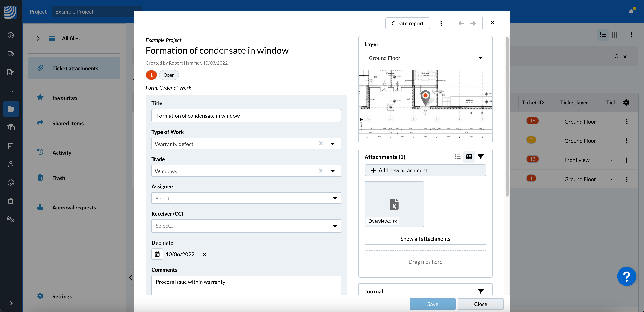
Task: Click the notification bell icon
Action: [631, 12]
